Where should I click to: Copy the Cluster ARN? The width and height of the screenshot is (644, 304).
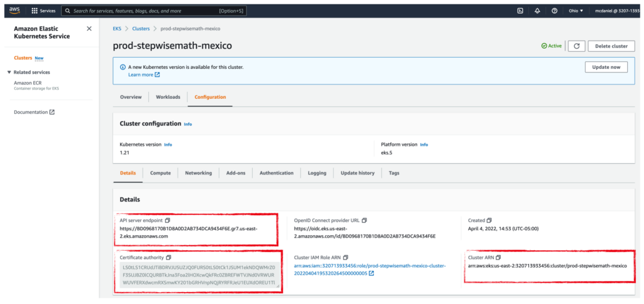pyautogui.click(x=498, y=258)
